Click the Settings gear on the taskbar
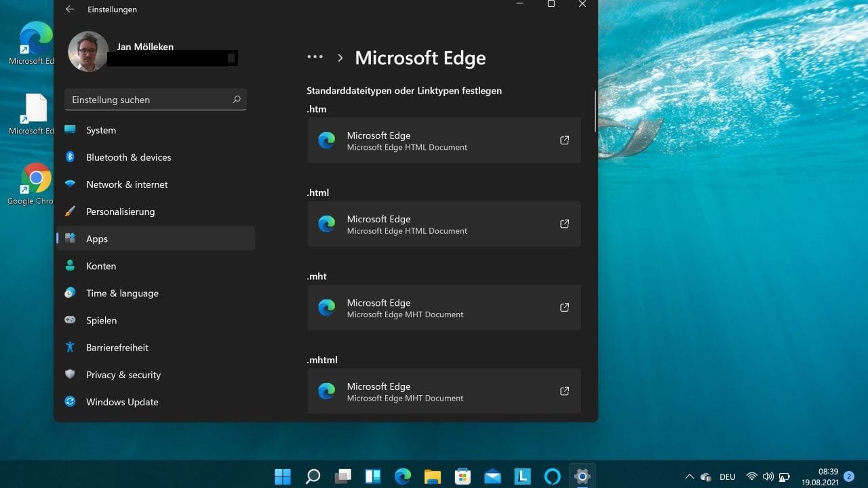 click(582, 476)
